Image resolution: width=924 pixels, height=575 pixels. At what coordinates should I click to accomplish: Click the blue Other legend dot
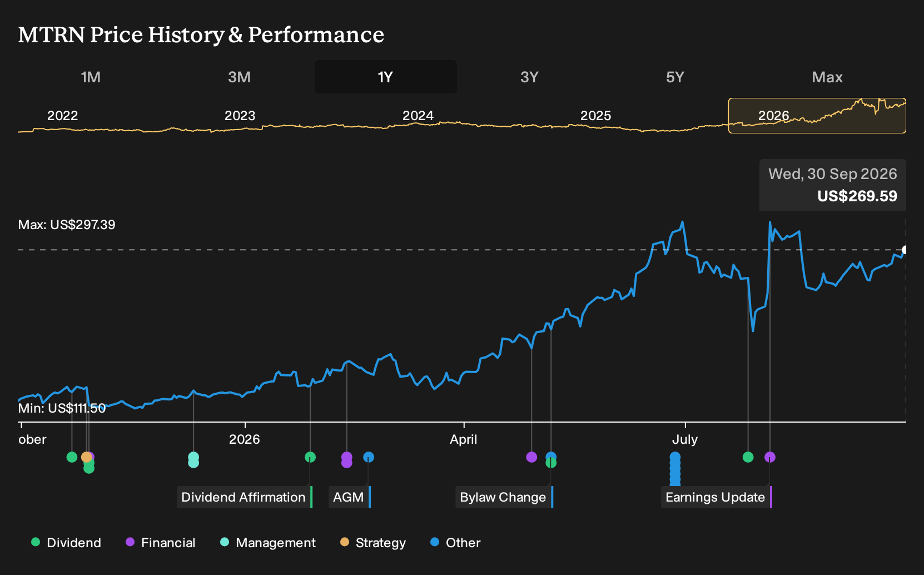point(435,542)
